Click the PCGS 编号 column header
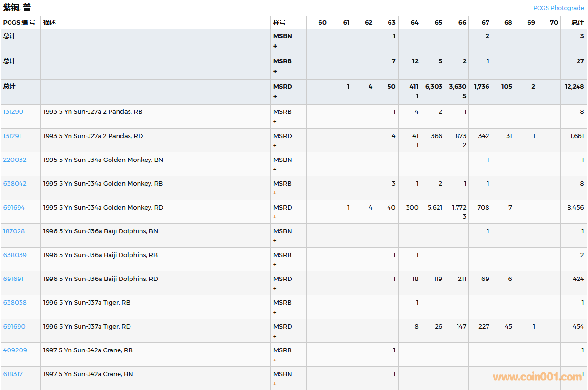 [20, 22]
